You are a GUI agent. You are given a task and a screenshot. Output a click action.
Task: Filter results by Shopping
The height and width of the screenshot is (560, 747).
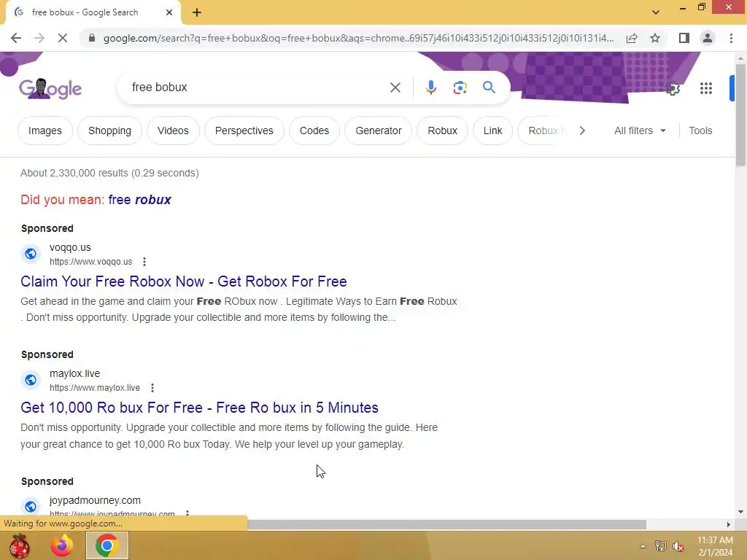pos(109,131)
